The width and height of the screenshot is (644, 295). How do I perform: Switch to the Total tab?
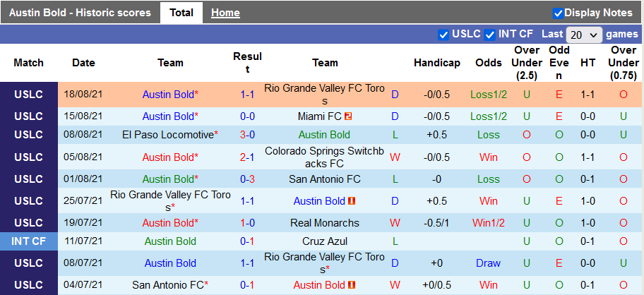(x=181, y=13)
